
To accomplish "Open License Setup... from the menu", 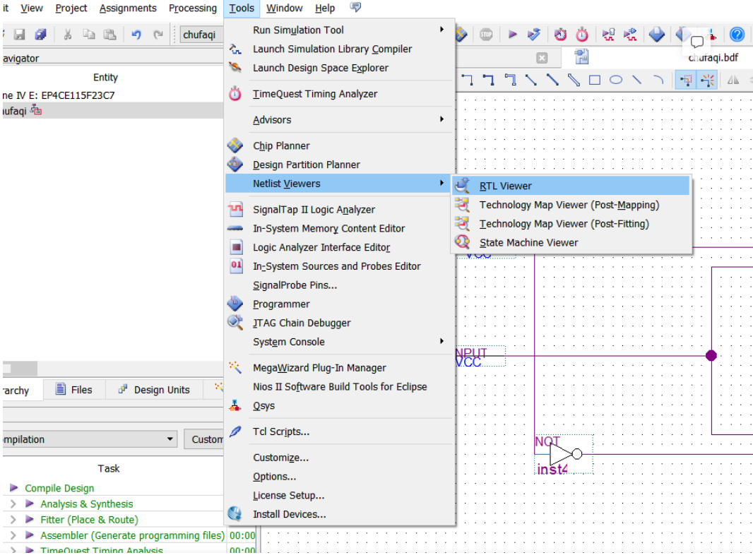I will click(x=340, y=495).
